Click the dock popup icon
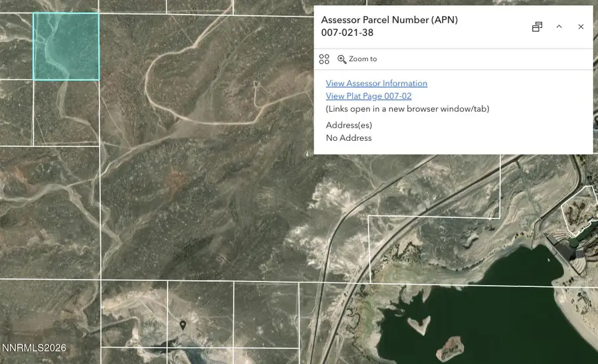 click(x=537, y=27)
